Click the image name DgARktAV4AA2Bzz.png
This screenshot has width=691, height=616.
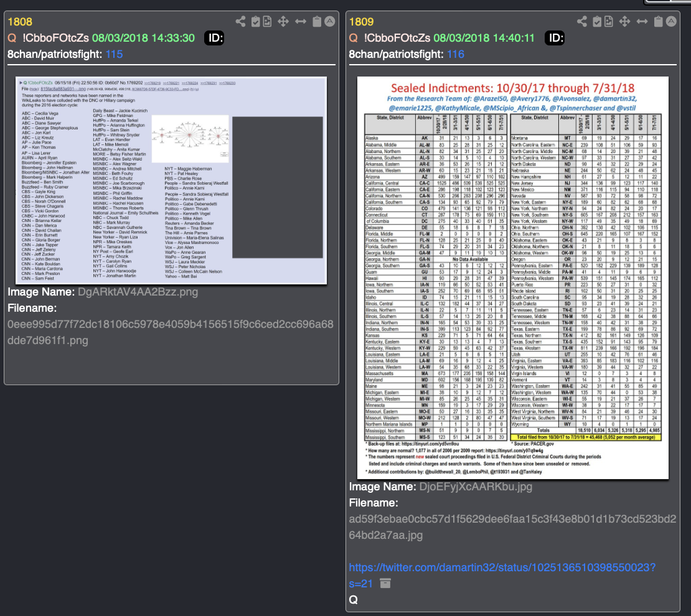pyautogui.click(x=138, y=292)
